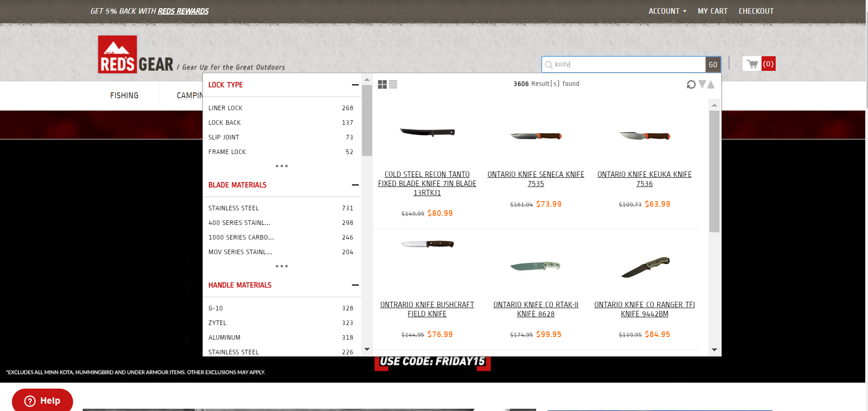
Task: Open the Account dropdown menu
Action: 667,11
